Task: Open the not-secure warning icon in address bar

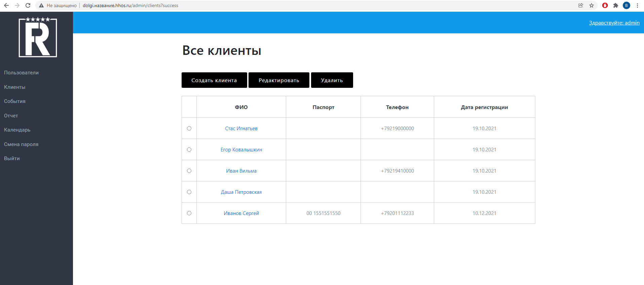Action: [x=41, y=5]
